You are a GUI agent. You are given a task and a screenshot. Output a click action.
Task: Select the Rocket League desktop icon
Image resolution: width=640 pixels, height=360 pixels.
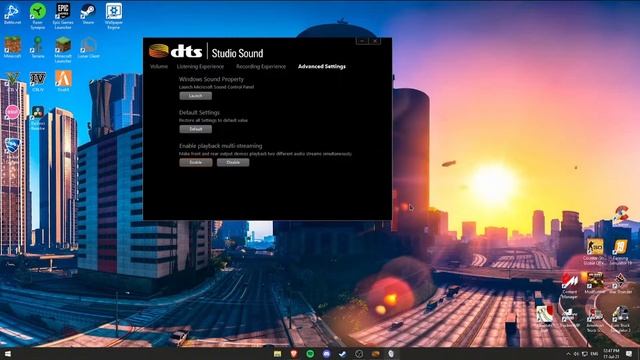click(x=12, y=146)
